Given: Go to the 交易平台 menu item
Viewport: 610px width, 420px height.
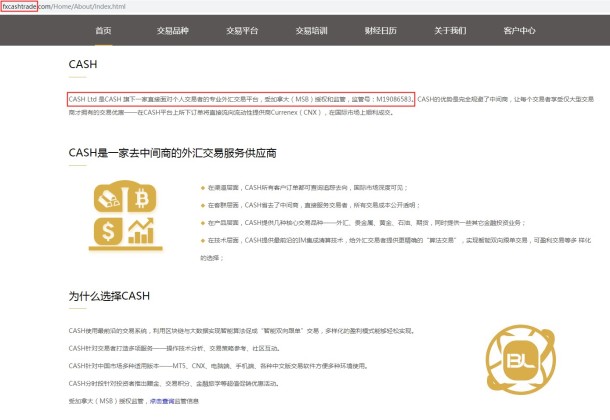Looking at the screenshot, I should pyautogui.click(x=242, y=31).
